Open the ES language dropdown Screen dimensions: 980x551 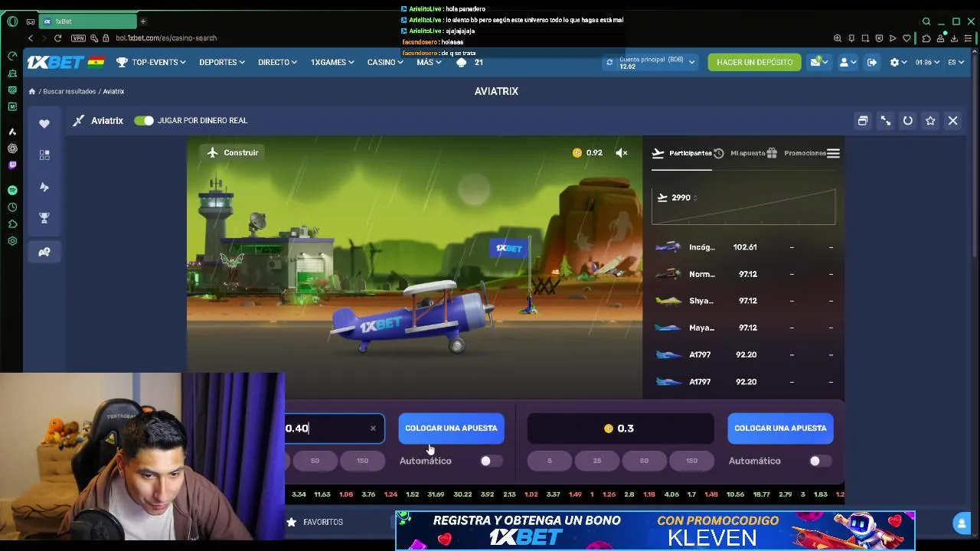955,63
